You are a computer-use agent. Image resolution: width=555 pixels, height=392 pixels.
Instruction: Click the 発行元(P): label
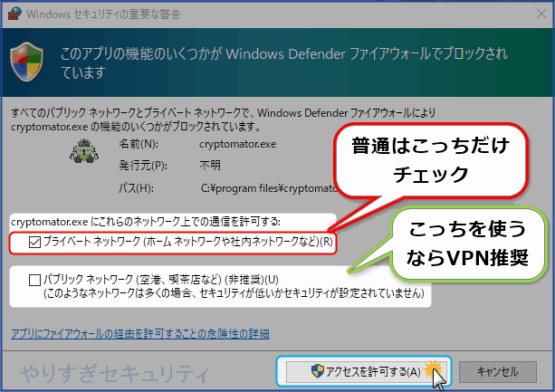point(143,166)
